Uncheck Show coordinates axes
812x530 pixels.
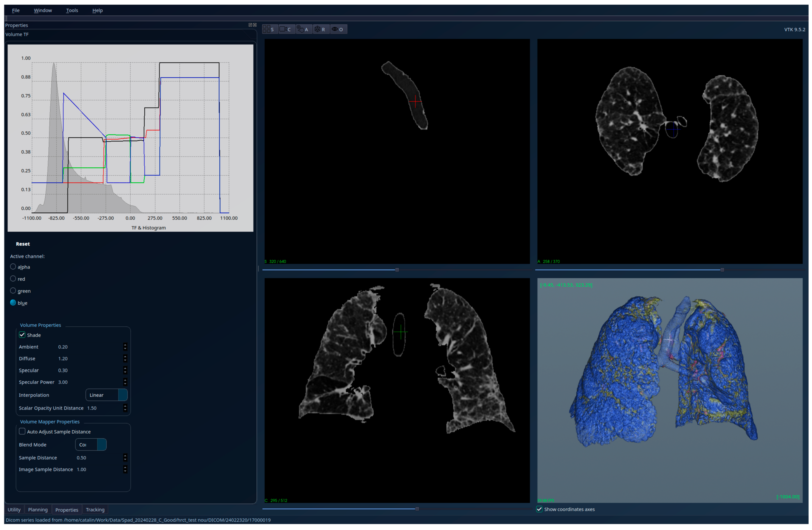pyautogui.click(x=539, y=509)
